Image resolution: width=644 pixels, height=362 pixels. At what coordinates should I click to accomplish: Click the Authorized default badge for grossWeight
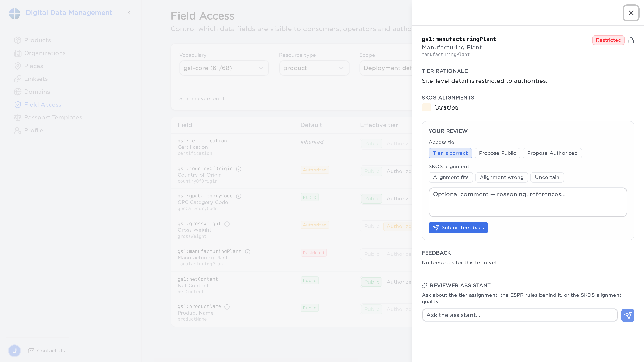[x=315, y=225]
